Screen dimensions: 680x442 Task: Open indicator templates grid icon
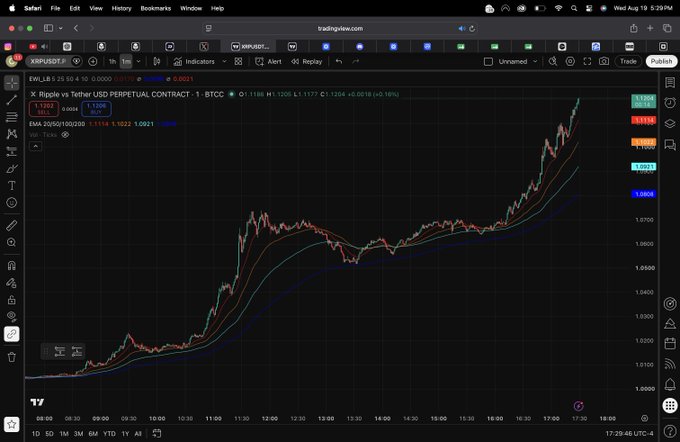[x=239, y=62]
